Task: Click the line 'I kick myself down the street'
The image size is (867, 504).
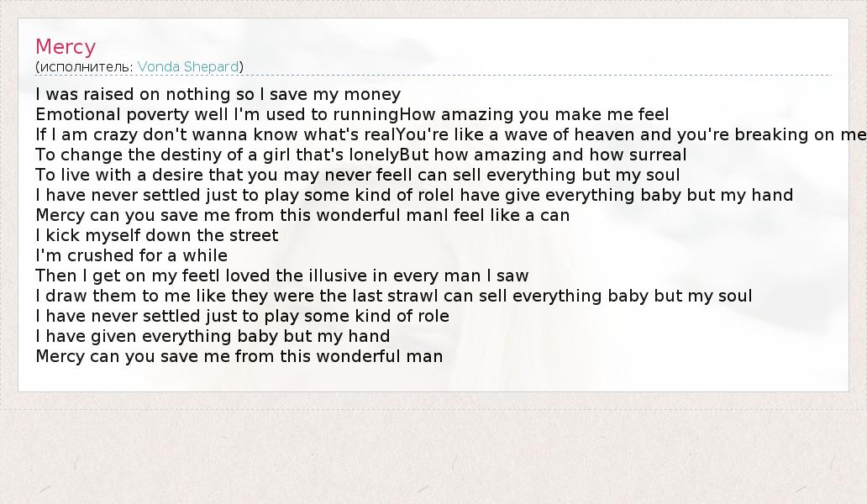Action: pyautogui.click(x=157, y=235)
